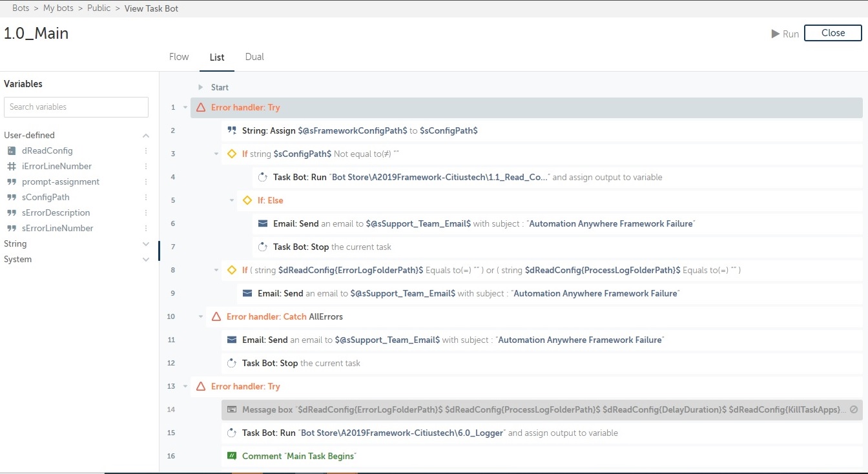Viewport: 868px width, 474px height.
Task: Click the disabled-action icon on Message box row
Action: [x=853, y=409]
